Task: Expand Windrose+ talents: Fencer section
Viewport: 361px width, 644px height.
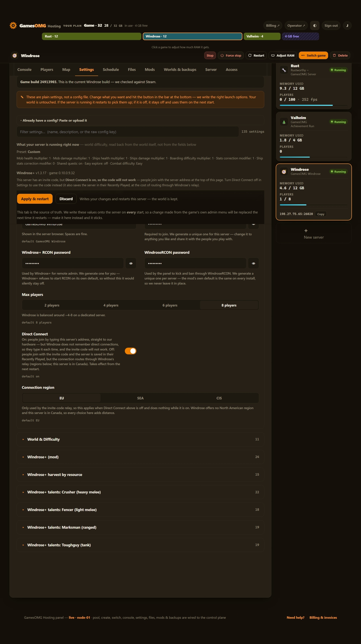Action: (x=140, y=510)
